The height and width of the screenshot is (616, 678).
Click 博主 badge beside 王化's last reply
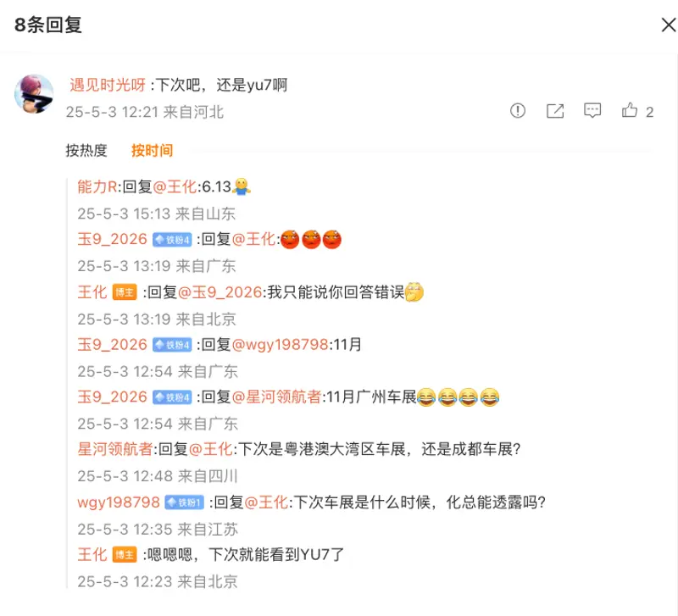[125, 555]
